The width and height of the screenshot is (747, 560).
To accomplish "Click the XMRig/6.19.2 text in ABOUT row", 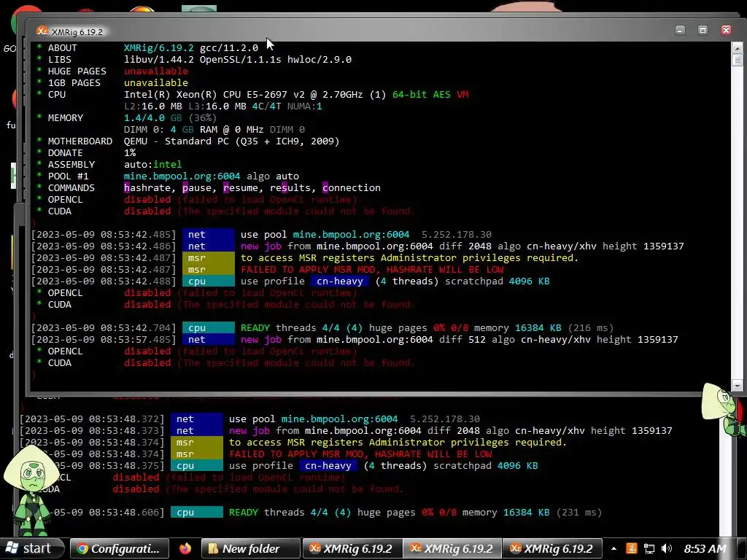I will point(158,48).
